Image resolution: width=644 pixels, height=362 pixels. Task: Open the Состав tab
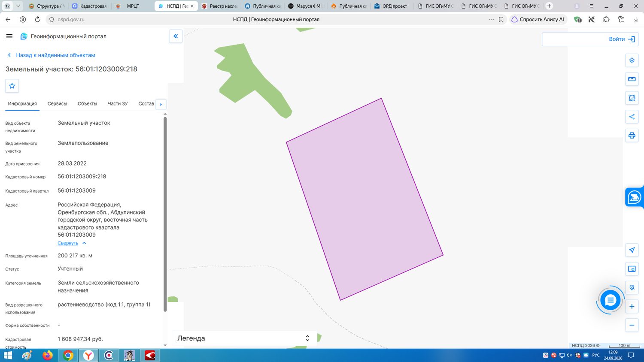click(146, 104)
